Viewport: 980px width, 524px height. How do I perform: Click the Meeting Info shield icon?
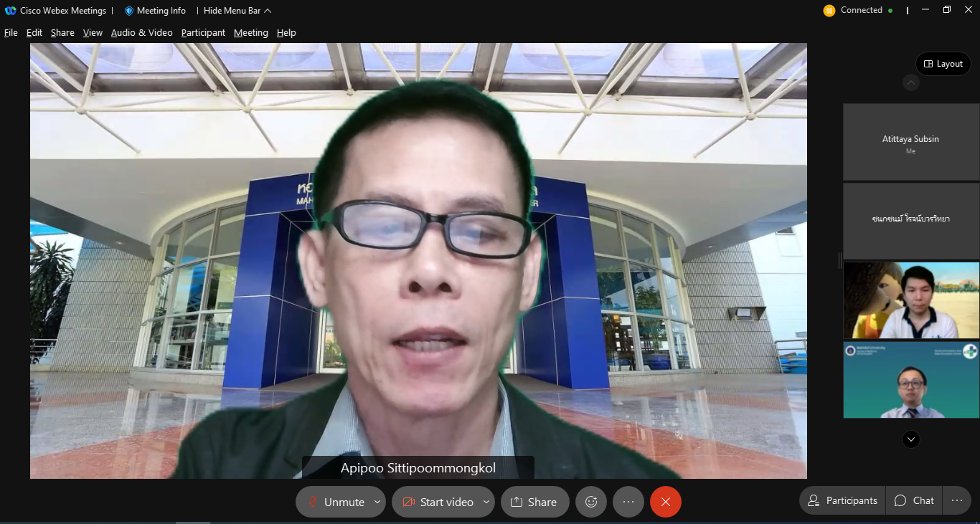point(129,11)
